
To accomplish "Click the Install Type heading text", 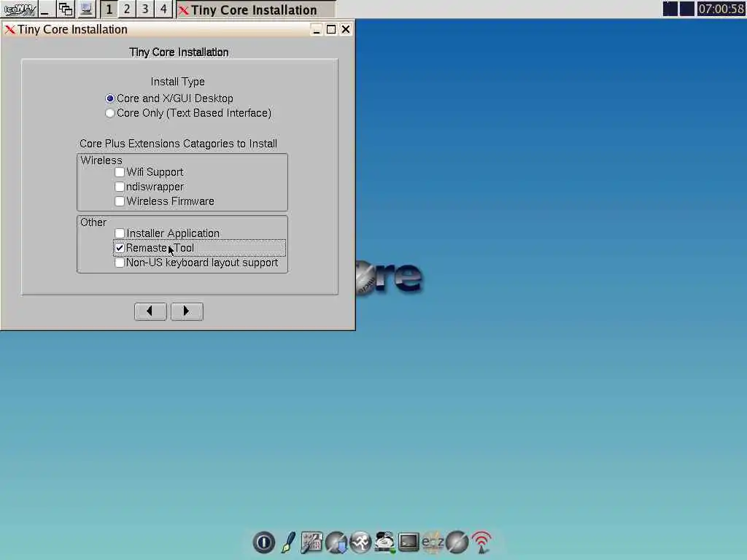I will [178, 82].
